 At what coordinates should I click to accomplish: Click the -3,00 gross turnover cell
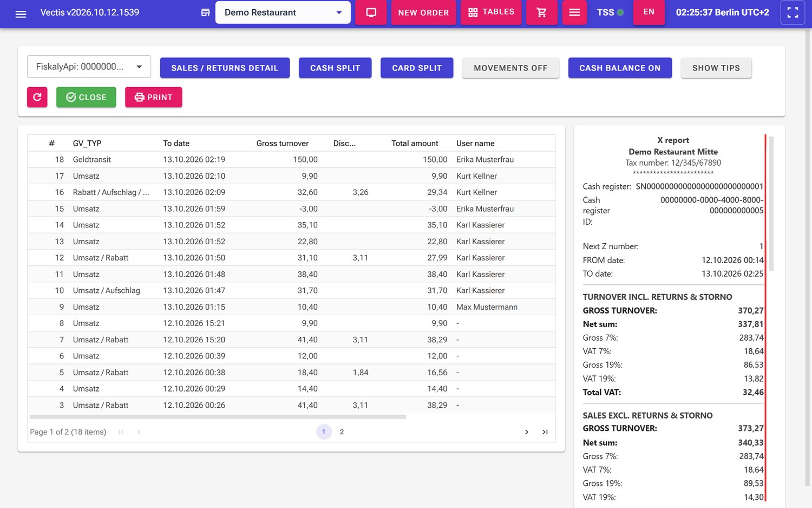pos(308,209)
